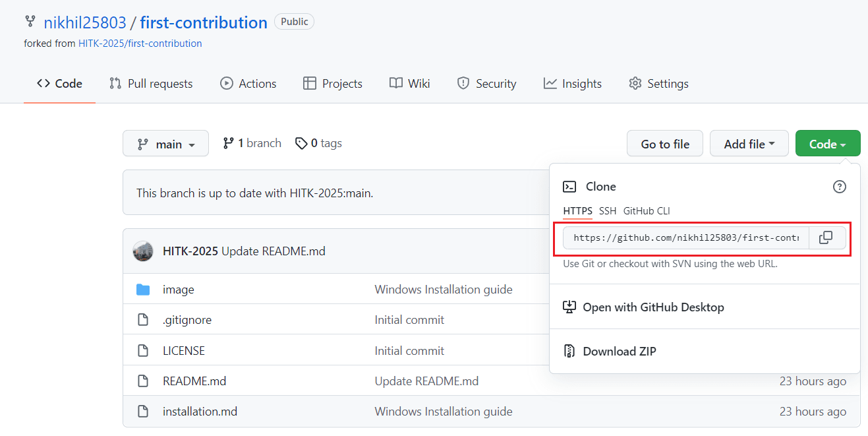Open the Security tab

coord(487,84)
